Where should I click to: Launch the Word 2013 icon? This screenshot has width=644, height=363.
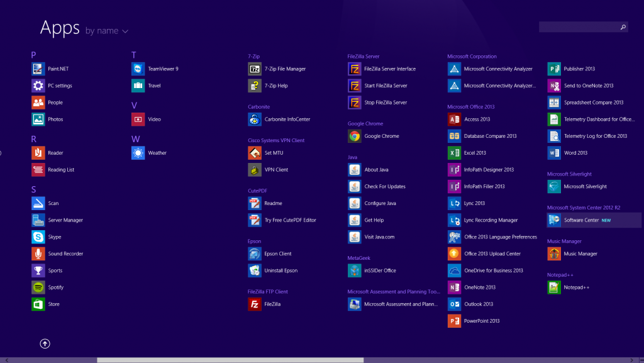point(554,153)
